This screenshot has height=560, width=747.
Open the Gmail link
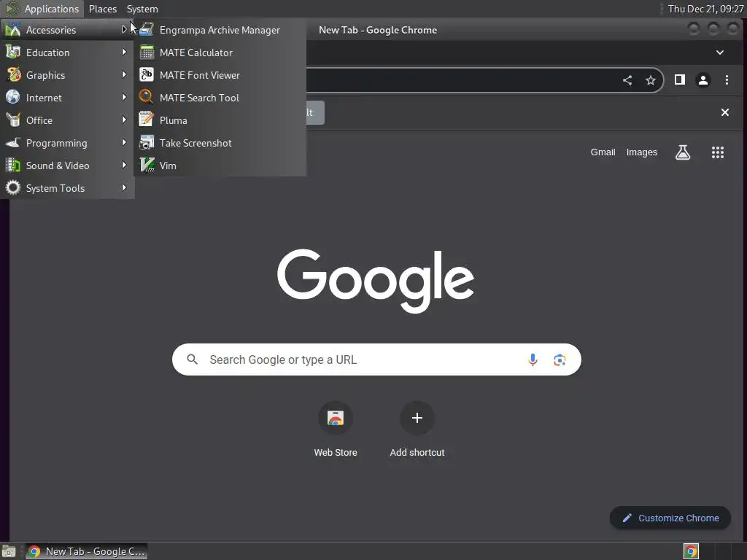(603, 152)
